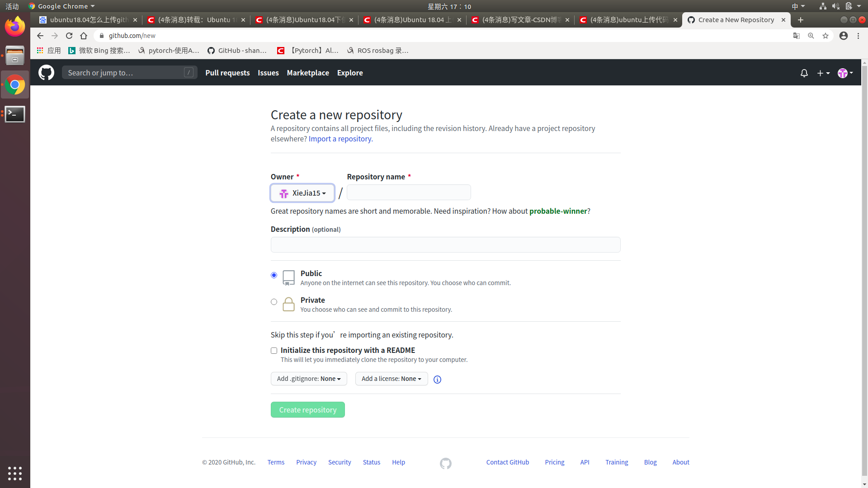Switch to the Marketplace menu item
Viewport: 868px width, 488px height.
pyautogui.click(x=308, y=73)
